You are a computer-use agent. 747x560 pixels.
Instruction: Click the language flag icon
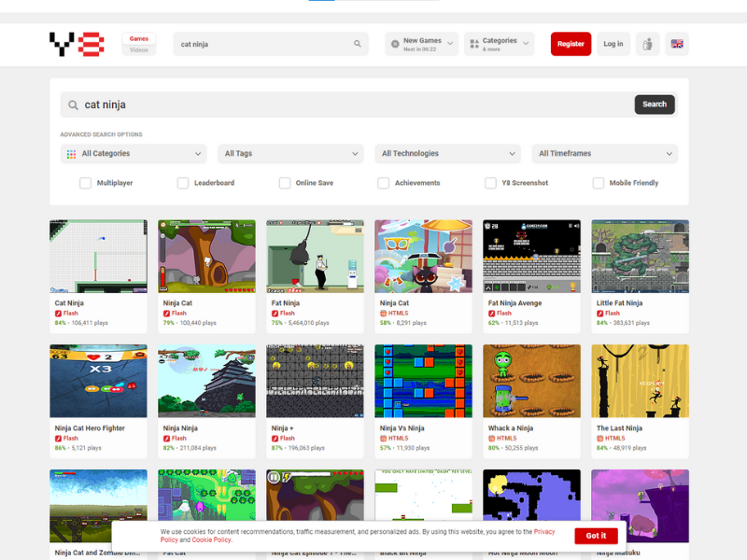(677, 44)
